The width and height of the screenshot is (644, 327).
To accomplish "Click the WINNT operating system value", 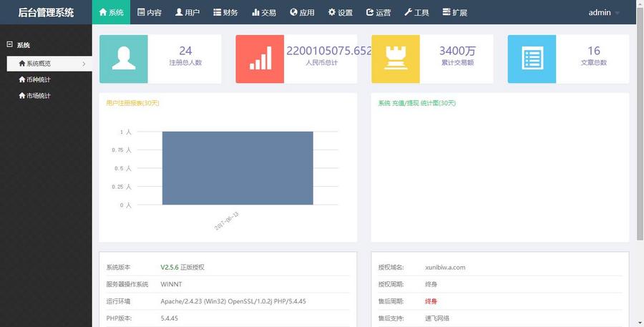I will click(171, 284).
